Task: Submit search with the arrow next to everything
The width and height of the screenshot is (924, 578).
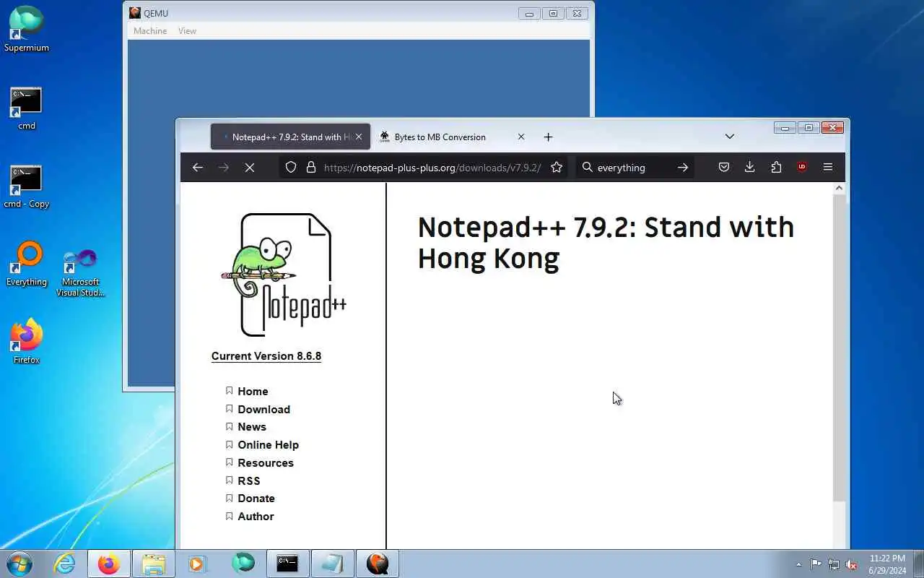Action: pyautogui.click(x=683, y=167)
